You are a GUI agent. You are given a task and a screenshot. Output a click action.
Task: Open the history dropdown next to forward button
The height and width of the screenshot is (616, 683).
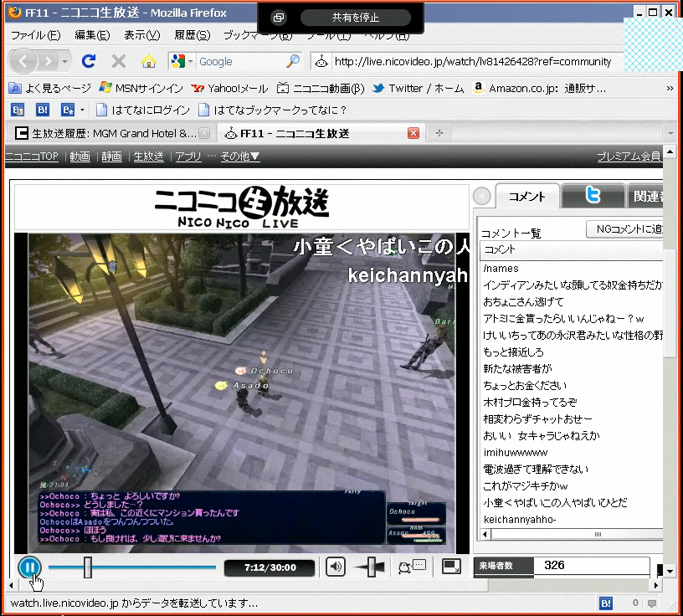tap(65, 61)
